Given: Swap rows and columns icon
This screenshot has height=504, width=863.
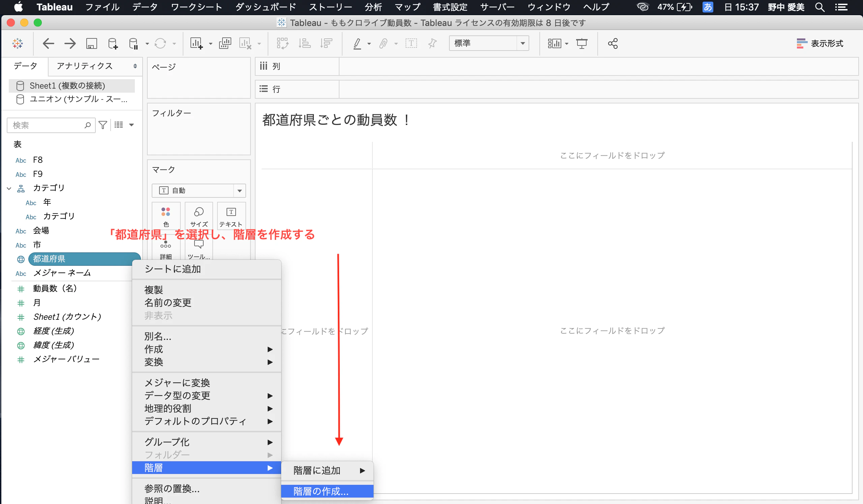Looking at the screenshot, I should coord(282,43).
